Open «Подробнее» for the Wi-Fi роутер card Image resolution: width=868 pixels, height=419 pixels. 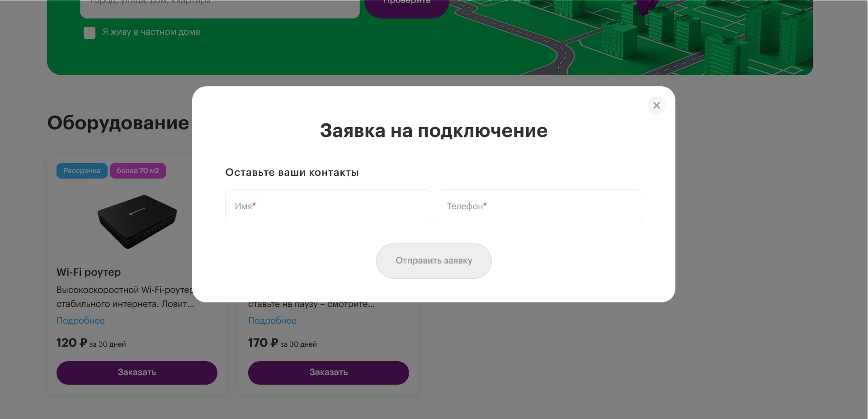tap(80, 320)
